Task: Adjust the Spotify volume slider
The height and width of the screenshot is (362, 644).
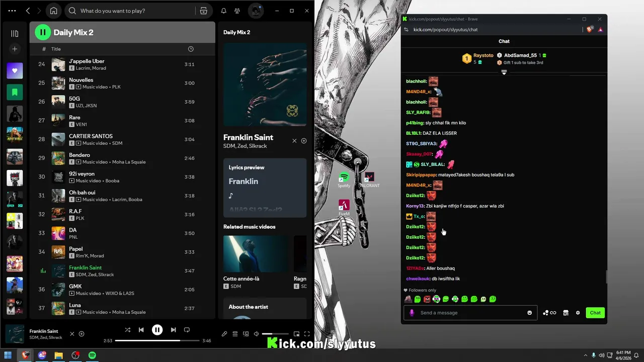Action: (275, 334)
